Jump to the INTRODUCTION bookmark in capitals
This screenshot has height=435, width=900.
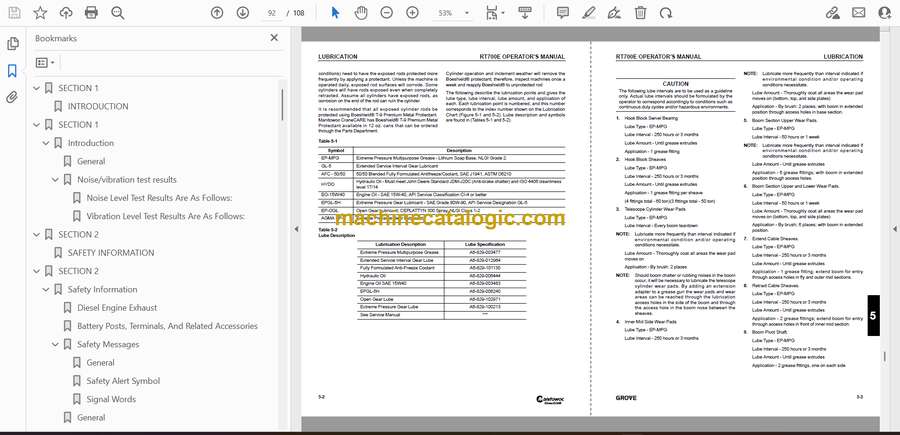[x=98, y=106]
